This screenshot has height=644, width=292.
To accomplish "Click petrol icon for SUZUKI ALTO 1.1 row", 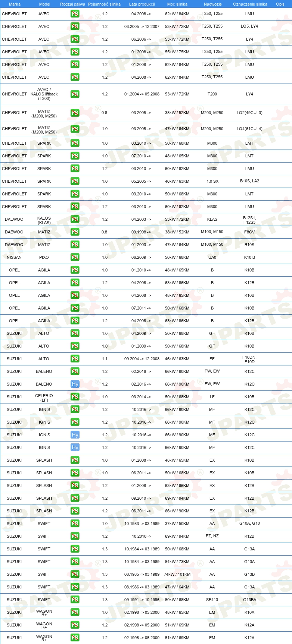I will click(x=75, y=359).
